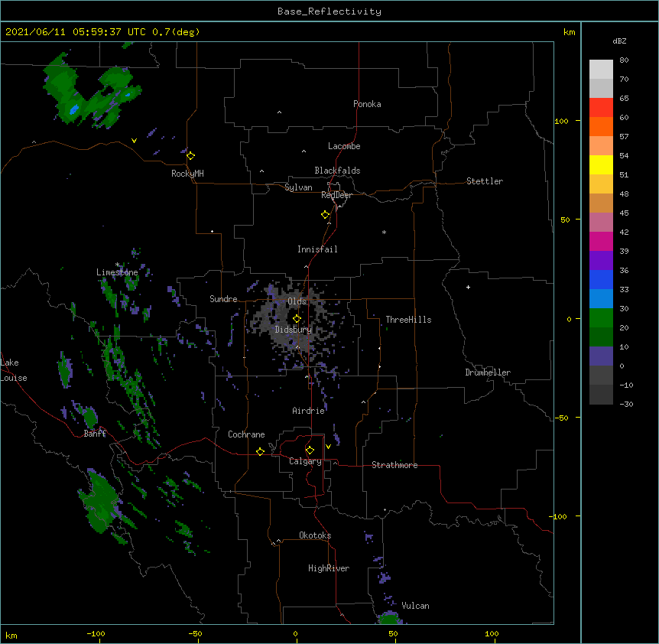Click the yellow diamond marker below Cochrane
Image resolution: width=659 pixels, height=644 pixels.
tap(260, 452)
